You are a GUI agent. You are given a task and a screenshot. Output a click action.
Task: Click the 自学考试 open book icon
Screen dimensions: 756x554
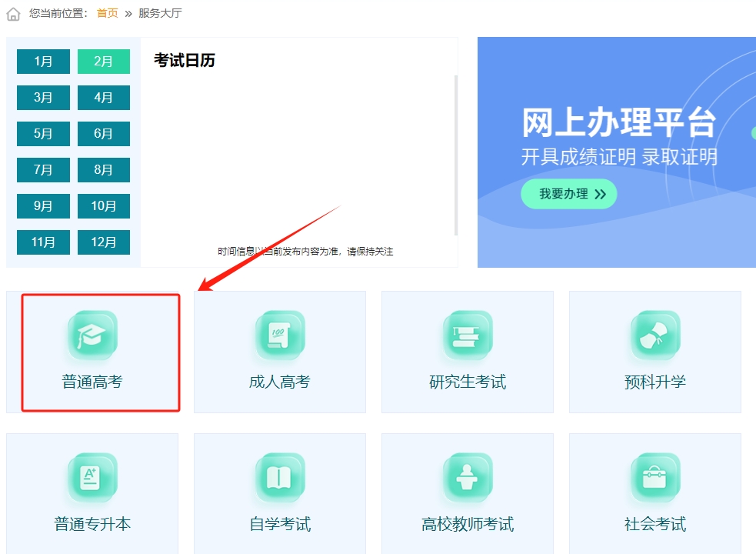280,478
